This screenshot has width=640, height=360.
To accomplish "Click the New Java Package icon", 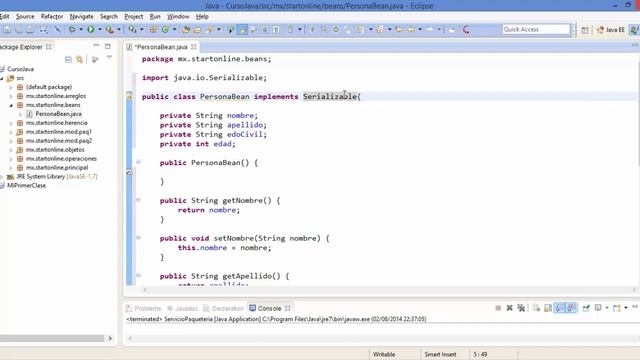I will tap(153, 29).
